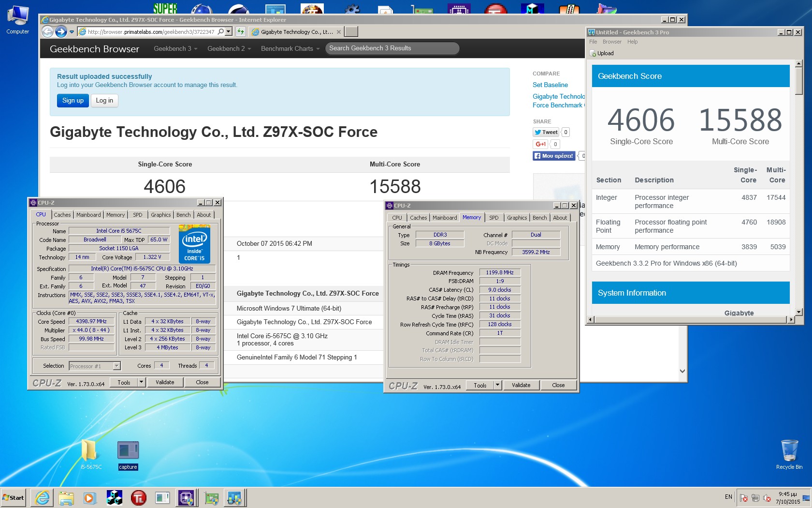Click the Geekbench 3 Pro vertical scrollbar thumb

[798, 81]
